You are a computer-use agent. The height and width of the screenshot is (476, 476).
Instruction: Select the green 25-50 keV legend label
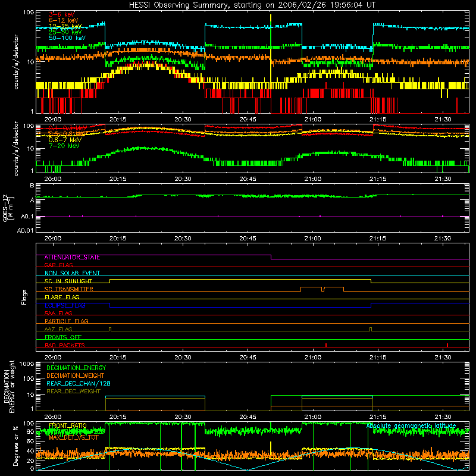65,32
